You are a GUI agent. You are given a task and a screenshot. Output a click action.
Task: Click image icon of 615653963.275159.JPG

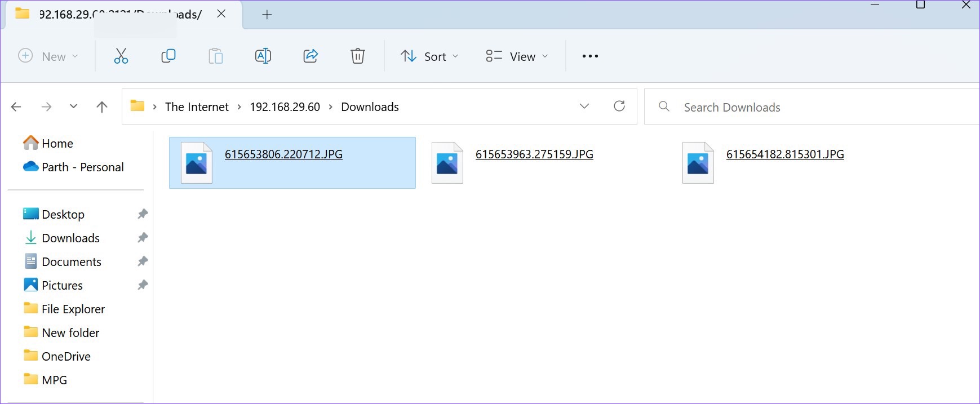click(x=447, y=163)
